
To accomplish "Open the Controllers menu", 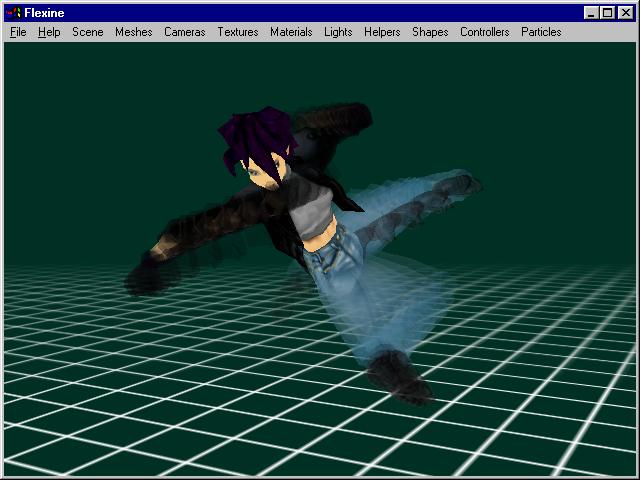I will [x=484, y=32].
